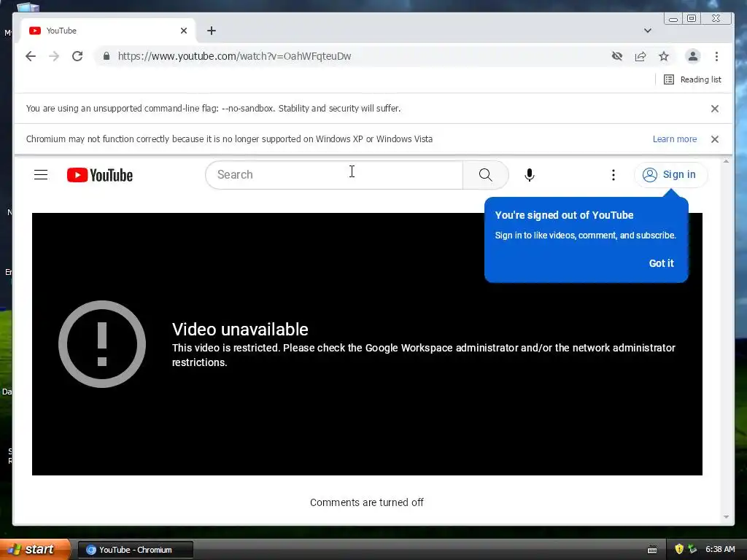
Task: Click the Sign in button
Action: 670,175
